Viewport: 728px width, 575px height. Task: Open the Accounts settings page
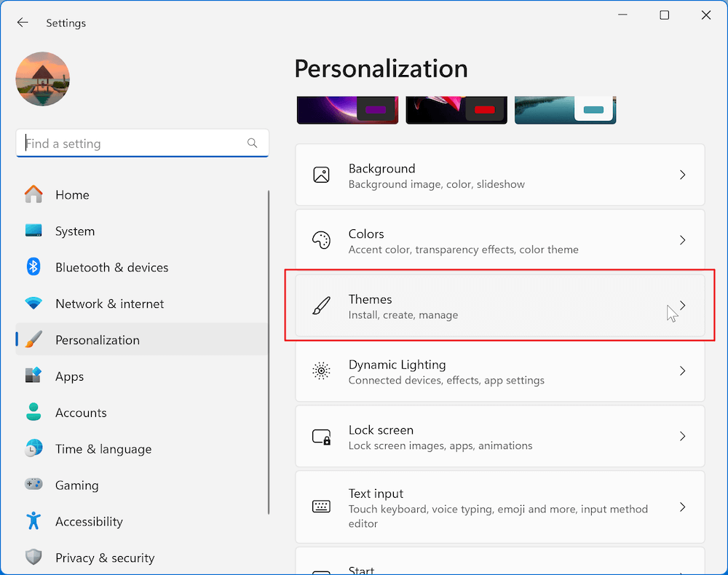pos(81,412)
